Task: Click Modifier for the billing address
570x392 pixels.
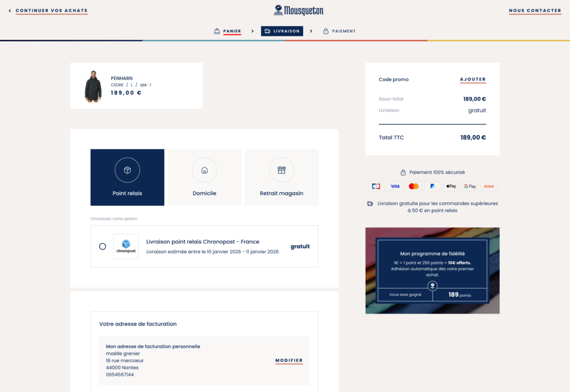Action: 289,360
